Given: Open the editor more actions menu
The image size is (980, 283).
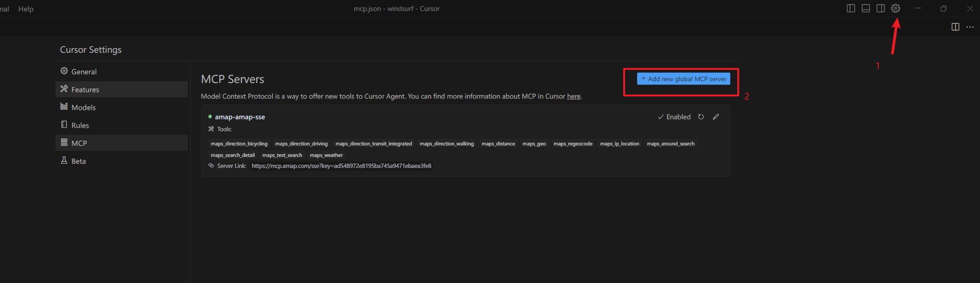Looking at the screenshot, I should point(970,27).
